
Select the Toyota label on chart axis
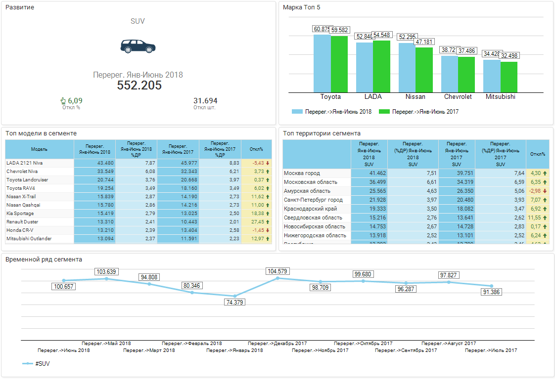(x=330, y=97)
